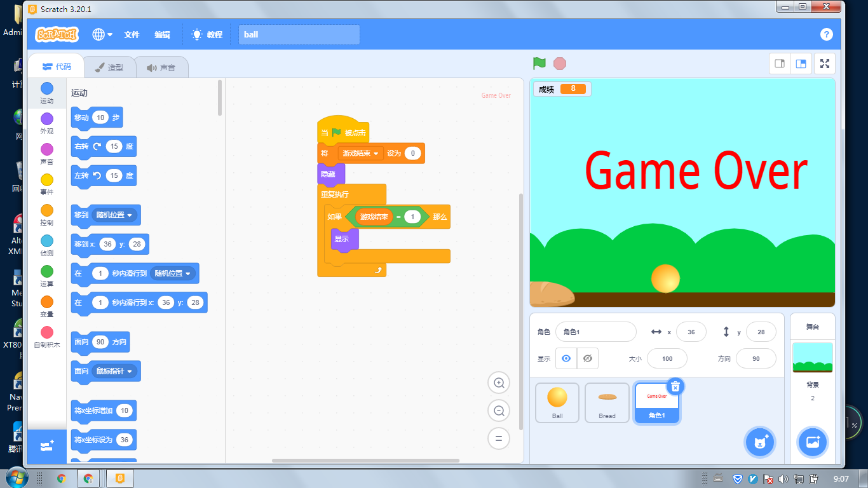The width and height of the screenshot is (868, 488).
Task: Expand the 游戏结束 variable dropdown in set block
Action: click(376, 153)
